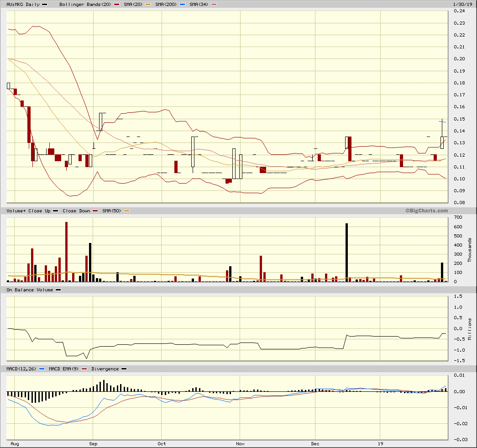Click the Dec month label on time axis

315,444
